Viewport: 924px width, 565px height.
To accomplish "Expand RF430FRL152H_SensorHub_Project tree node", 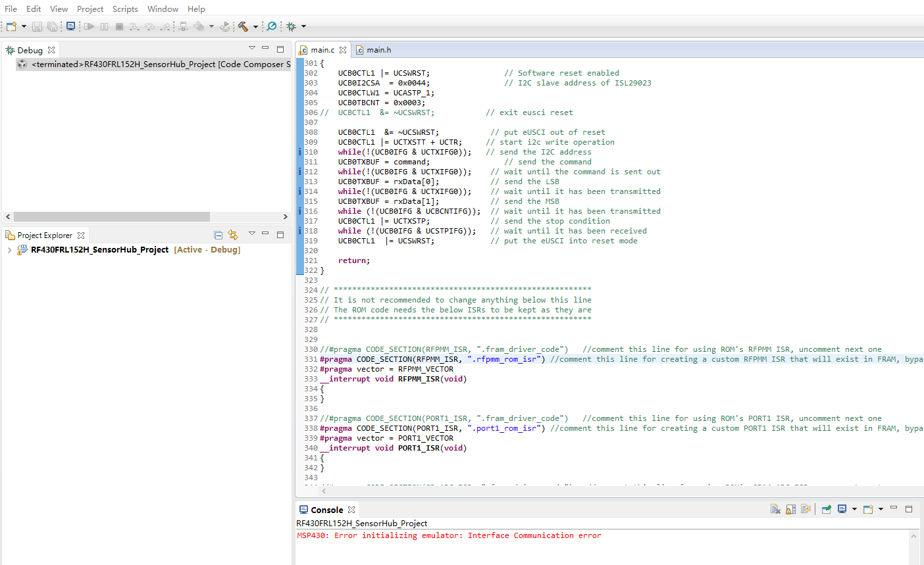I will 9,250.
